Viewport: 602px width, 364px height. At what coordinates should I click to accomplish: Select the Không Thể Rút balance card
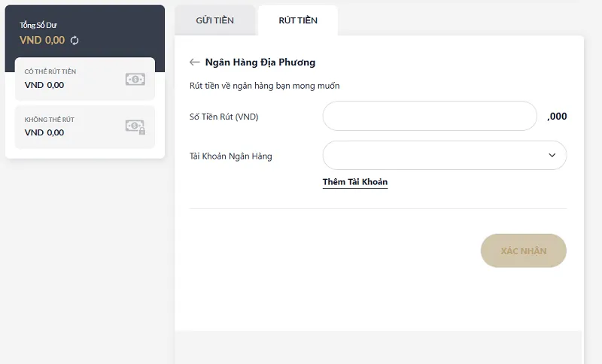84,126
